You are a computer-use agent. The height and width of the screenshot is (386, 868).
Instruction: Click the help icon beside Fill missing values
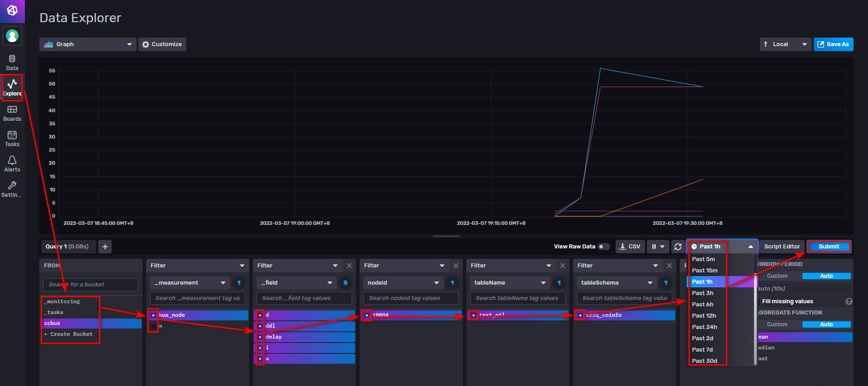tap(849, 301)
